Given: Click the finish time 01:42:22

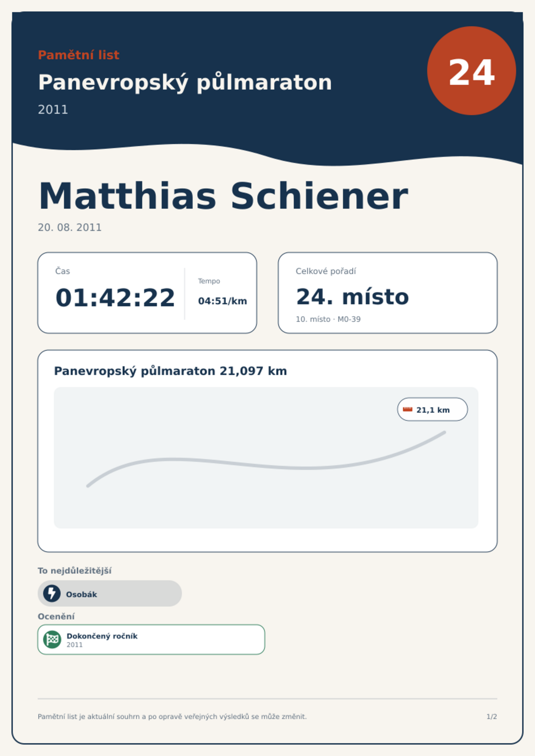Looking at the screenshot, I should tap(115, 298).
